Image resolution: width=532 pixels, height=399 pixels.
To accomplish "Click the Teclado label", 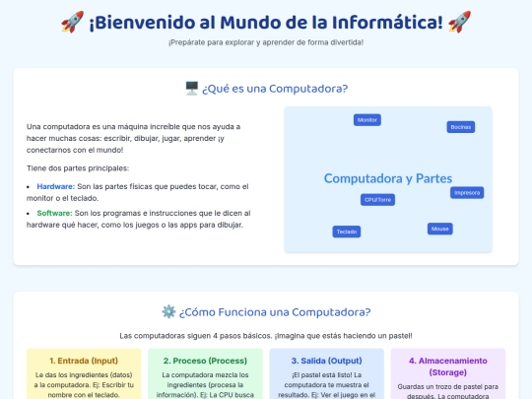I will pos(347,232).
